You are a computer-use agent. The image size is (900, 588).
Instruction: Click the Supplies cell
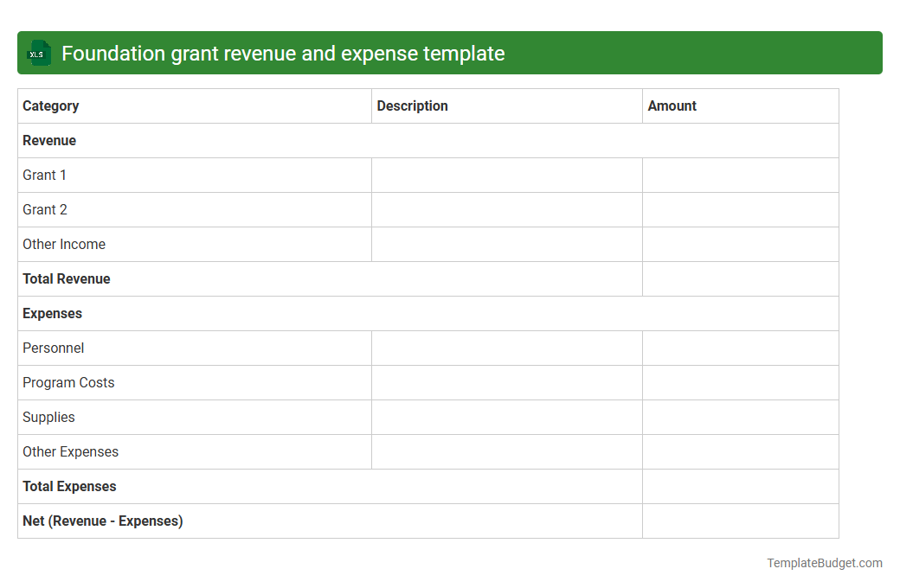click(x=48, y=417)
